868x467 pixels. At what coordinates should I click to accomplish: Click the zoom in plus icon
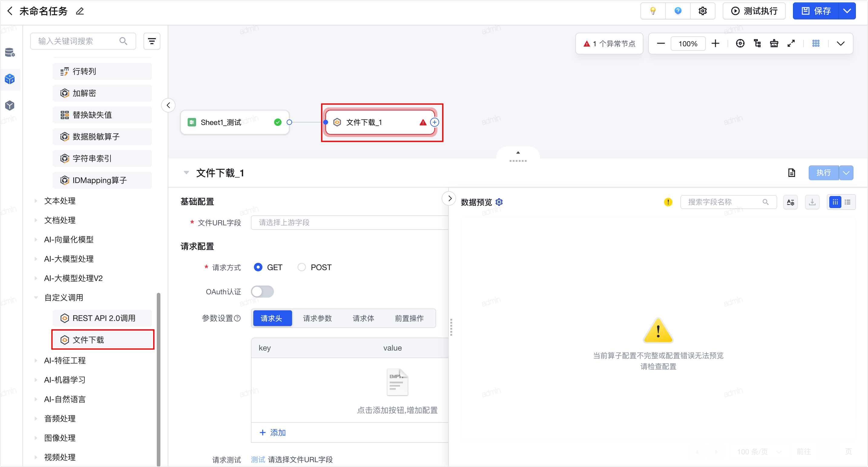(715, 44)
